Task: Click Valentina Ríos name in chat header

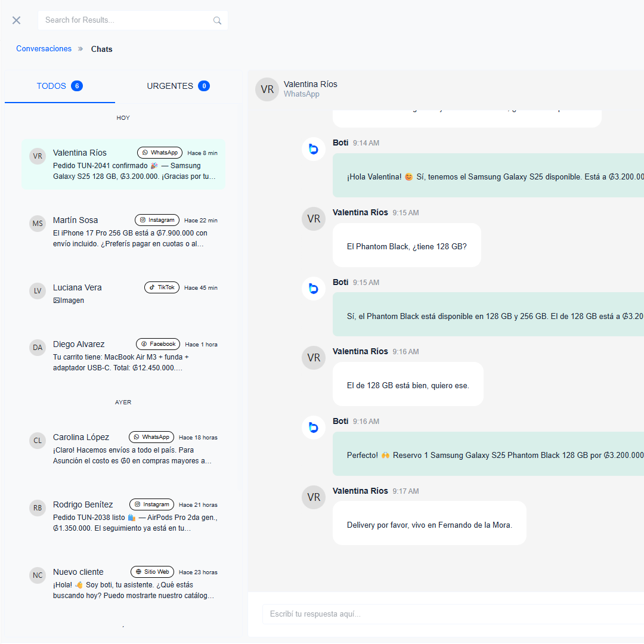Action: 310,84
